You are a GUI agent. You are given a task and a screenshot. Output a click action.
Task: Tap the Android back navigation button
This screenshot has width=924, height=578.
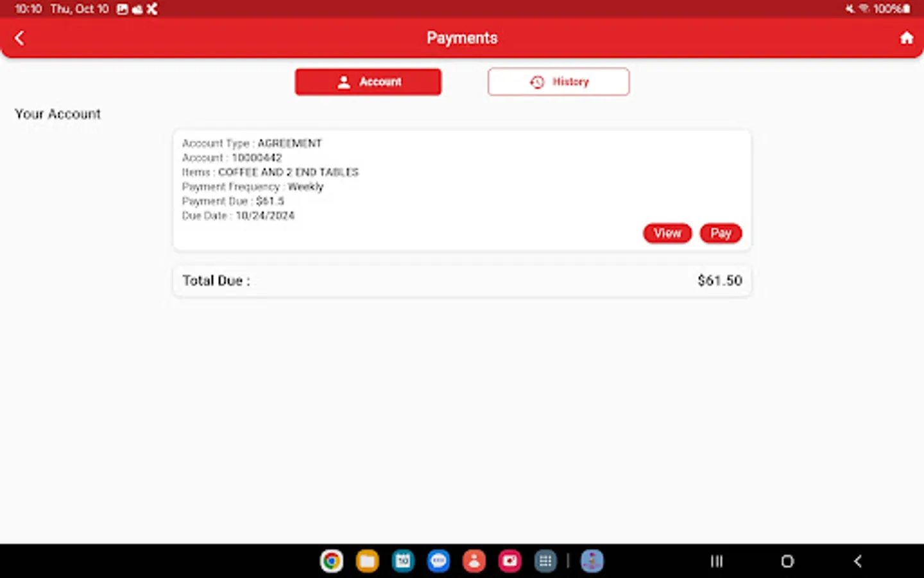858,561
